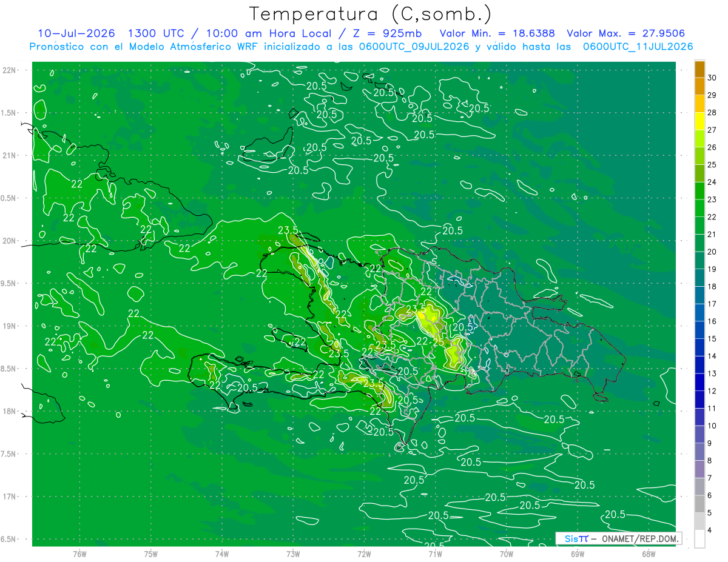This screenshot has height=562, width=728.
Task: Click the "4" label on the color scale
Action: 710,530
